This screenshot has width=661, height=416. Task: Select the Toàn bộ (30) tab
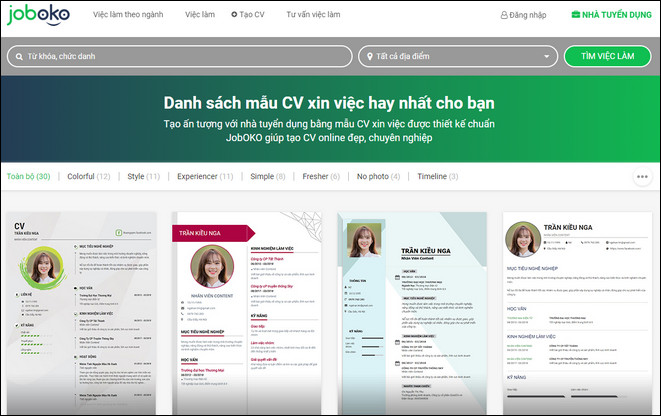pyautogui.click(x=28, y=176)
